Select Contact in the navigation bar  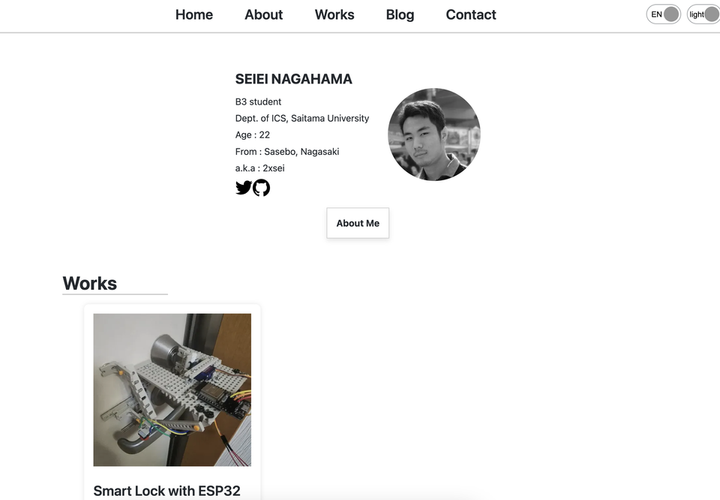(471, 14)
